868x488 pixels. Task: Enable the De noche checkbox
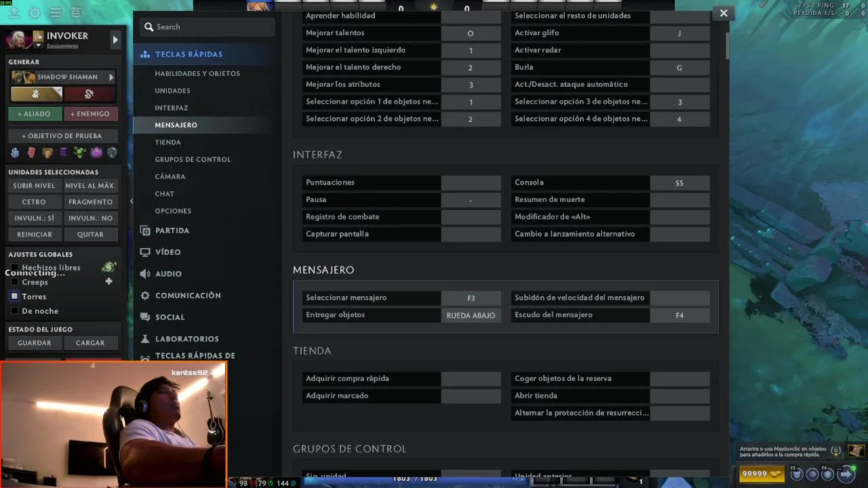pyautogui.click(x=14, y=310)
